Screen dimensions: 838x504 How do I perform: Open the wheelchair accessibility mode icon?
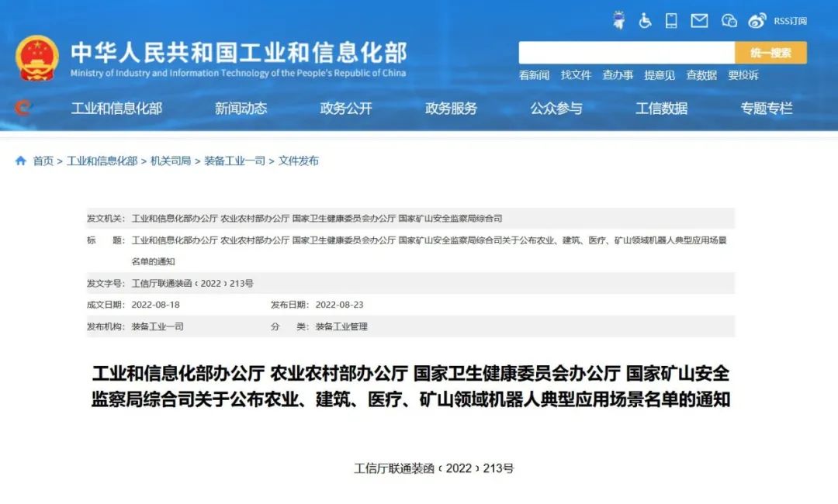point(645,21)
